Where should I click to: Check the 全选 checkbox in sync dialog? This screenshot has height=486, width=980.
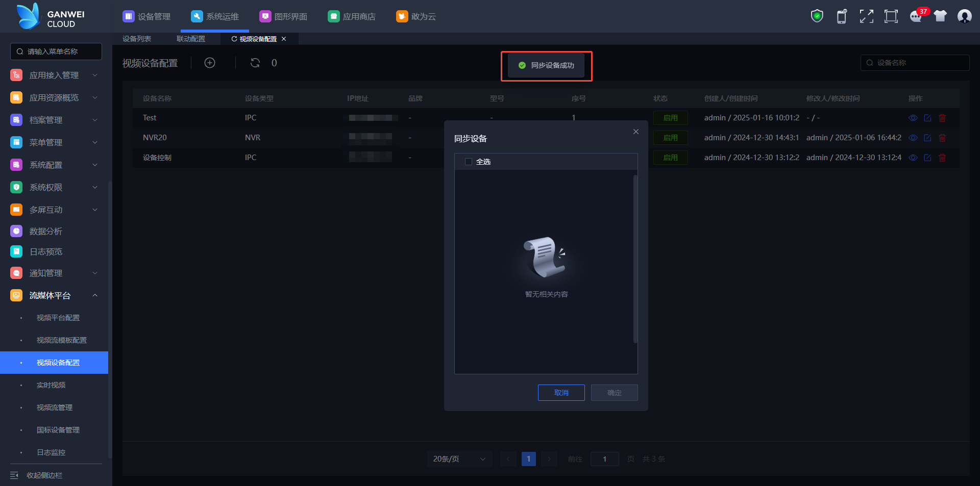coord(469,162)
